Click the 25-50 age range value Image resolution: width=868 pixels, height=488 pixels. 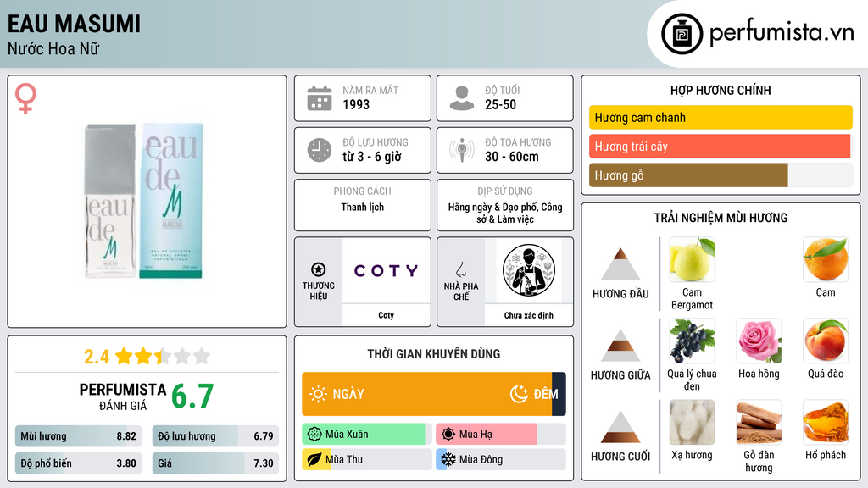point(500,104)
